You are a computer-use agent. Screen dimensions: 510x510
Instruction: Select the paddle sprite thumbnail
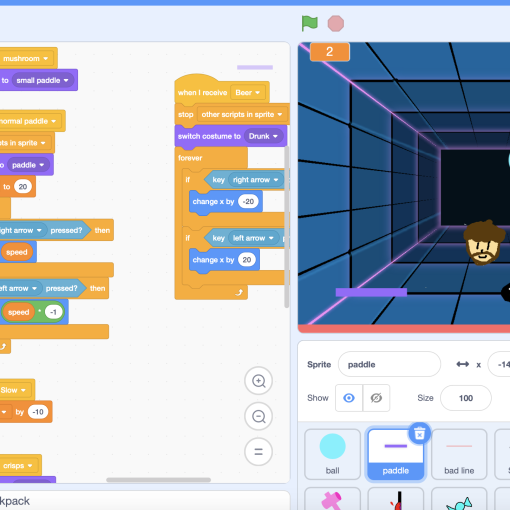point(396,454)
